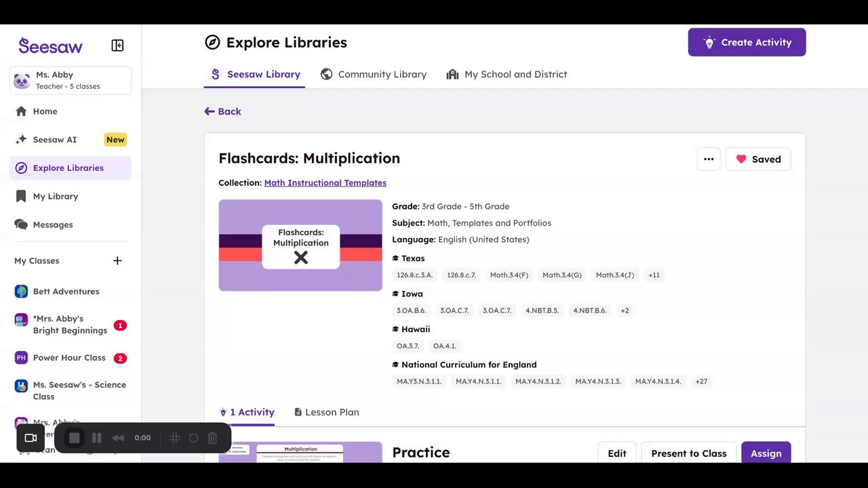This screenshot has width=868, height=488.
Task: Click Present to Class button
Action: click(x=689, y=453)
